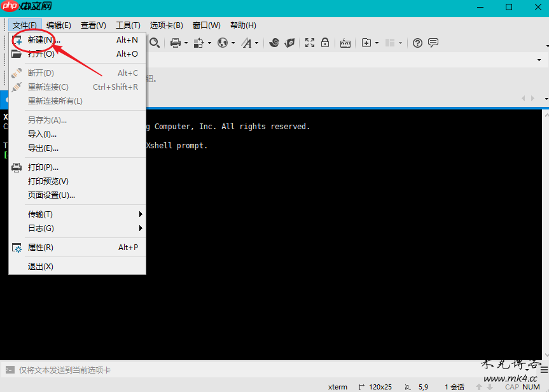The image size is (549, 392).
Task: Toggle NUM in the status bar
Action: pos(531,387)
